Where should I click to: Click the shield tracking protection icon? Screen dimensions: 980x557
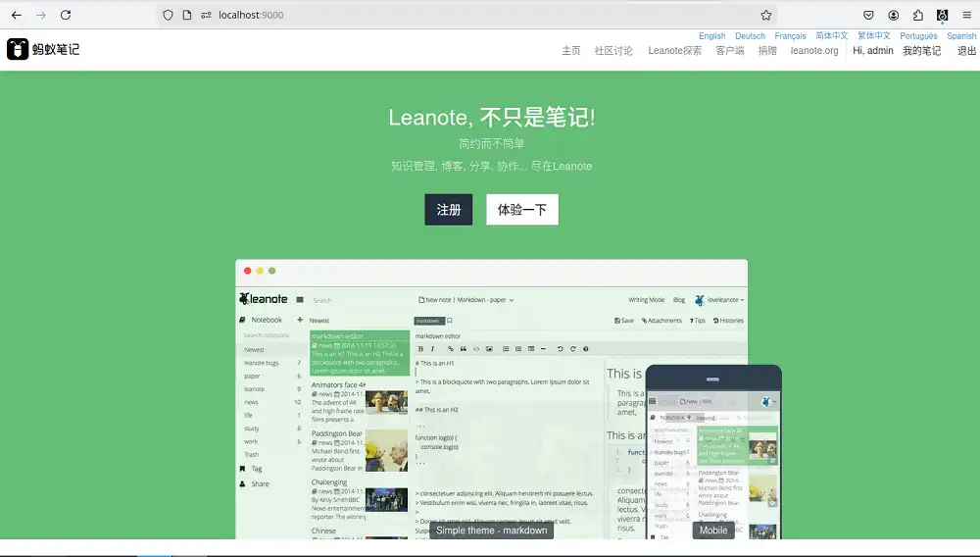coord(169,16)
